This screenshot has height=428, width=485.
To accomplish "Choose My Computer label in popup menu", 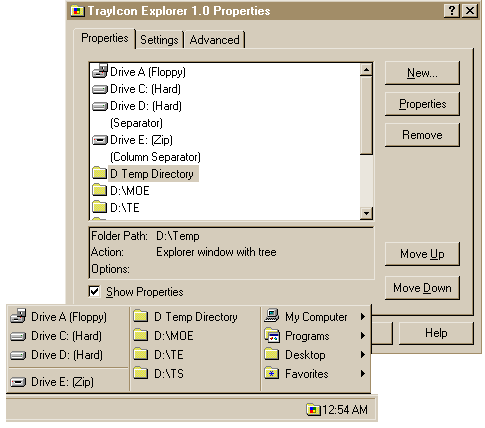I will coord(316,317).
